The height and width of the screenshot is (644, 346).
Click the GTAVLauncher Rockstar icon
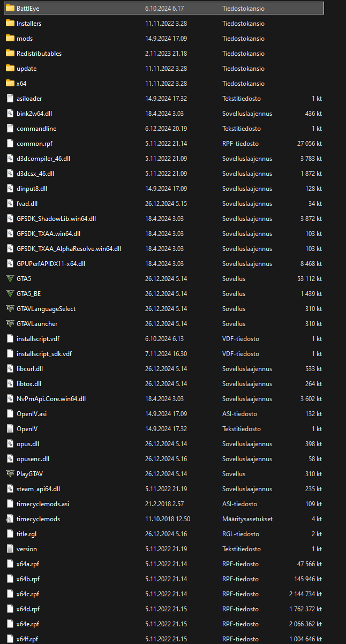click(x=10, y=324)
